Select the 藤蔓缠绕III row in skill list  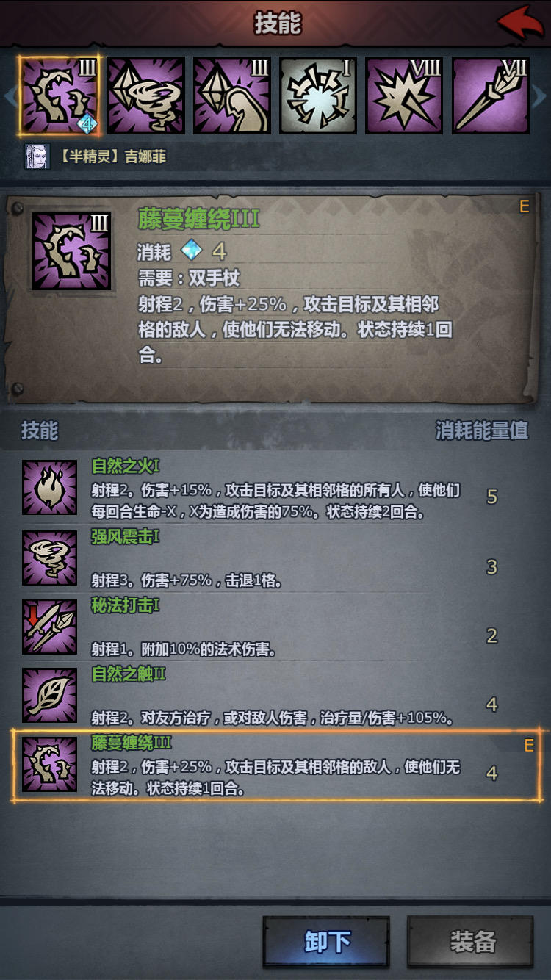click(277, 765)
